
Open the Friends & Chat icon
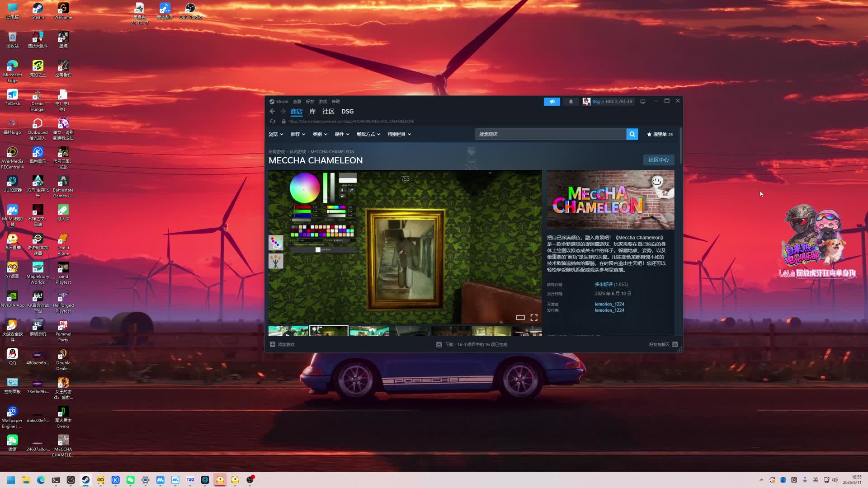click(675, 344)
